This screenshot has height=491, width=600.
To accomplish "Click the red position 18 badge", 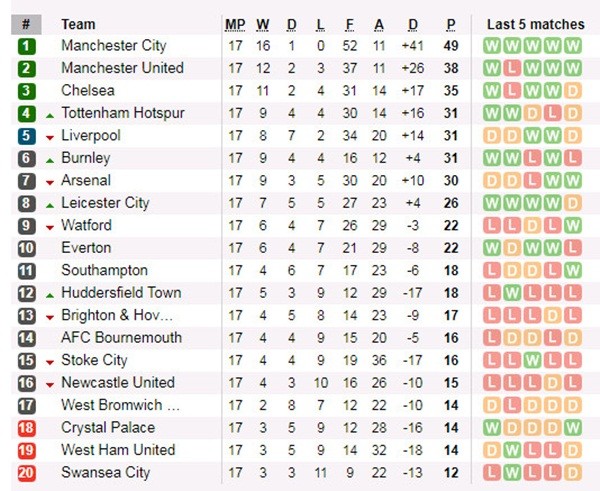I will click(x=26, y=428).
